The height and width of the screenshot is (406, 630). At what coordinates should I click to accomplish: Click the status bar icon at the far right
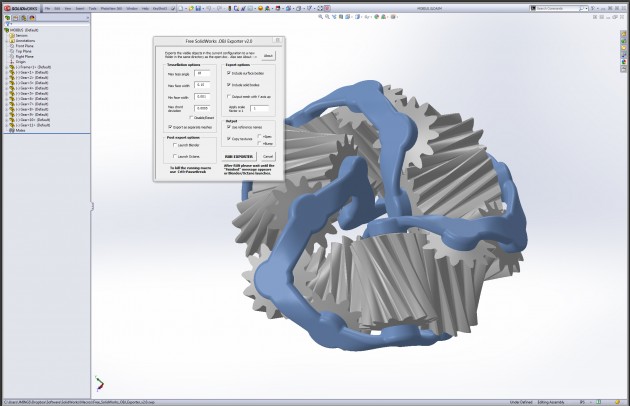pos(617,402)
